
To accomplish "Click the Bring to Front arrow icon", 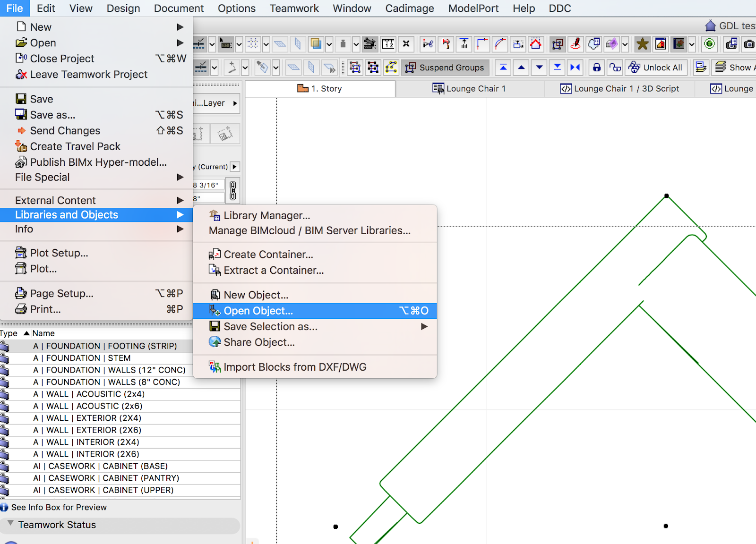I will 503,68.
